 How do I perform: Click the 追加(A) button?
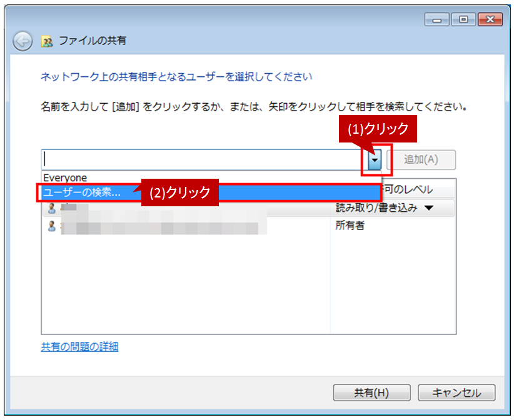421,160
